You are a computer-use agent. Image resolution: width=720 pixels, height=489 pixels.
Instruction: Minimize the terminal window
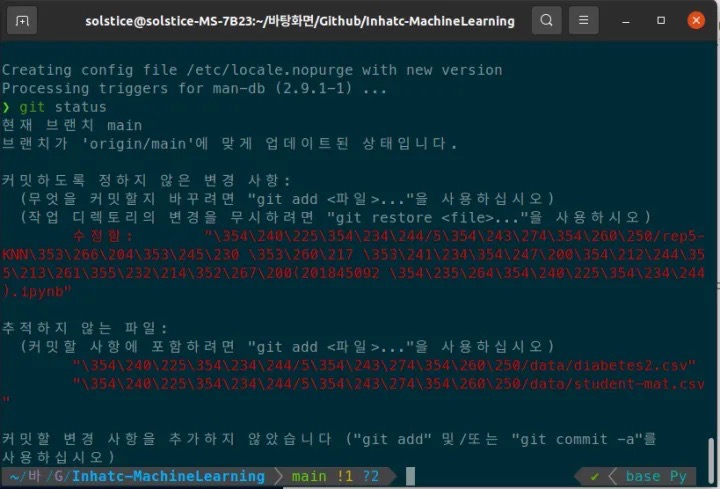(626, 21)
